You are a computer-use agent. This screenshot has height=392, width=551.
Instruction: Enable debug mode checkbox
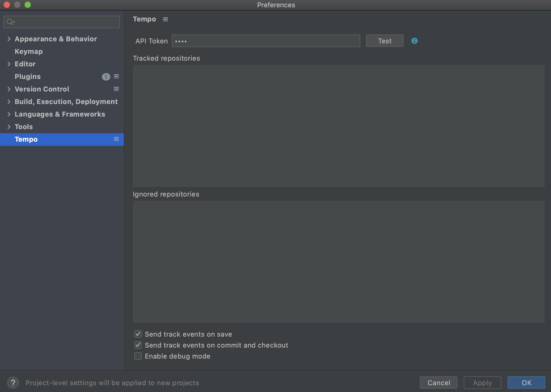pyautogui.click(x=138, y=356)
